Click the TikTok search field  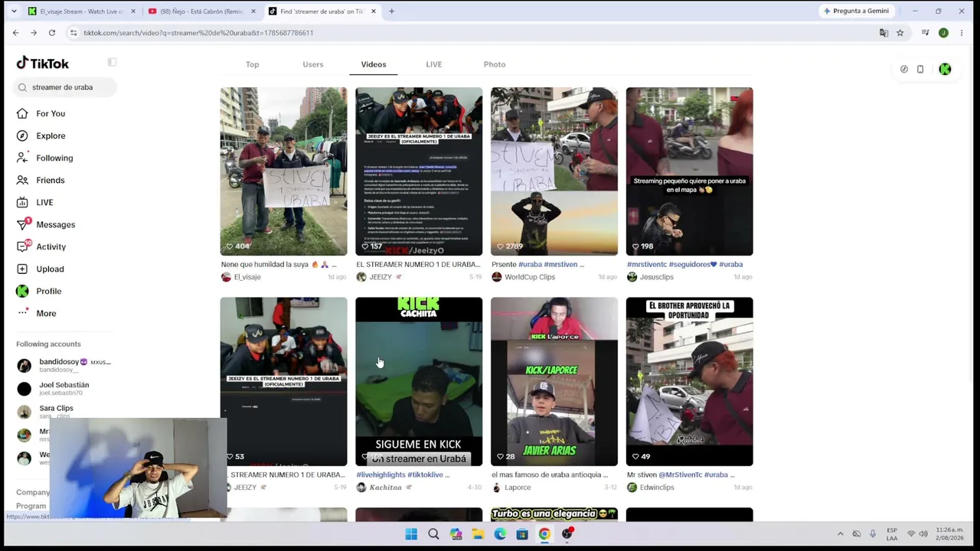coord(64,87)
